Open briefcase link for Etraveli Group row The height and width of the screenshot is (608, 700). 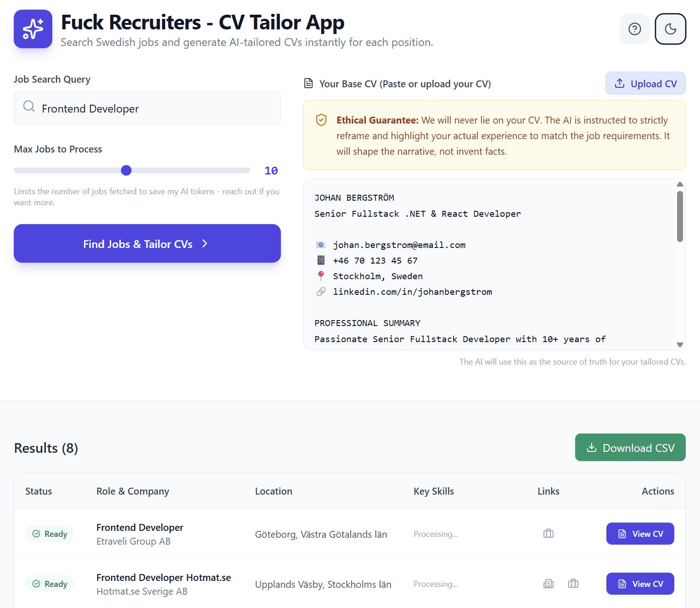point(549,534)
